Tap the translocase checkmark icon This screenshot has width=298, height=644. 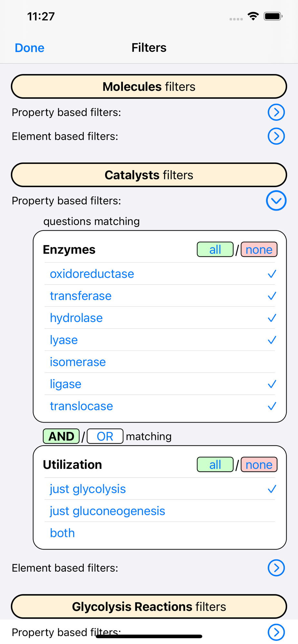(x=272, y=406)
